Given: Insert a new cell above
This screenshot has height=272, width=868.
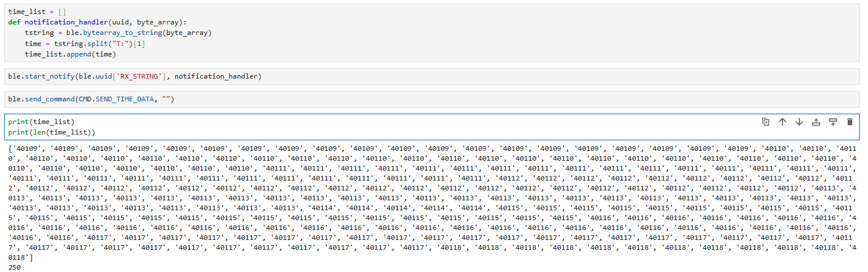Looking at the screenshot, I should (816, 122).
